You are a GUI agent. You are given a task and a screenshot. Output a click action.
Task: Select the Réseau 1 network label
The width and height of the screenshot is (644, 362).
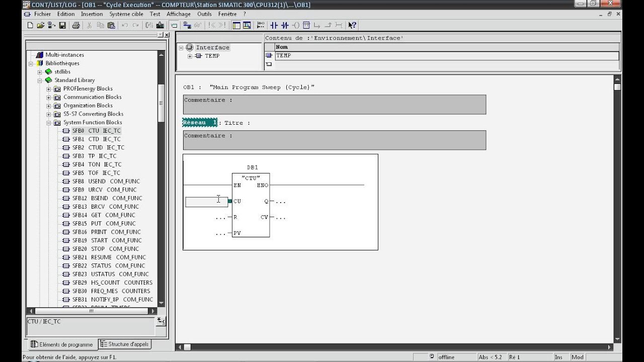tap(200, 123)
